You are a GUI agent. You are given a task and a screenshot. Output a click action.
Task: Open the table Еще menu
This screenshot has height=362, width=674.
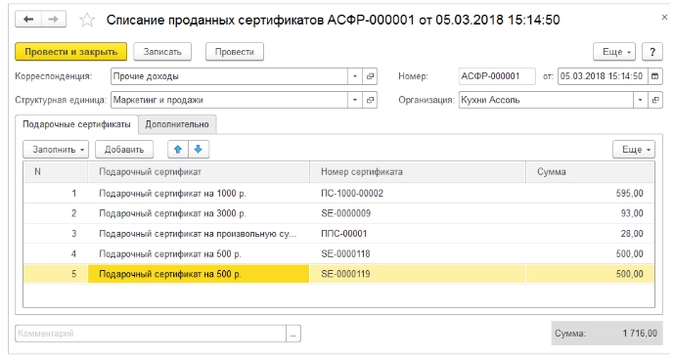(x=634, y=149)
